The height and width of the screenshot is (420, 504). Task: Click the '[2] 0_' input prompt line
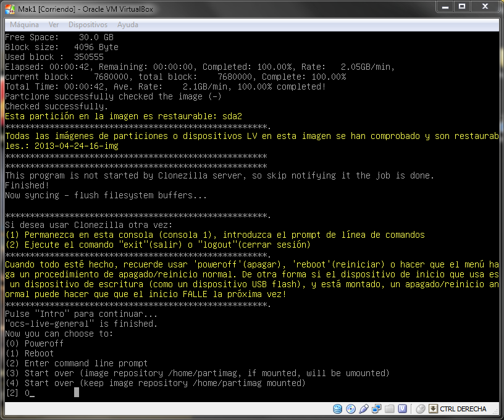tap(20, 393)
